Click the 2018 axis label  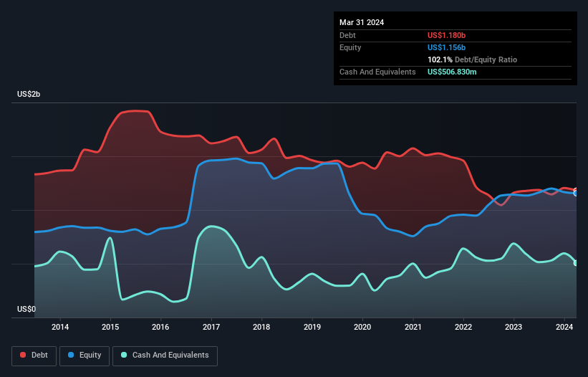click(x=261, y=327)
